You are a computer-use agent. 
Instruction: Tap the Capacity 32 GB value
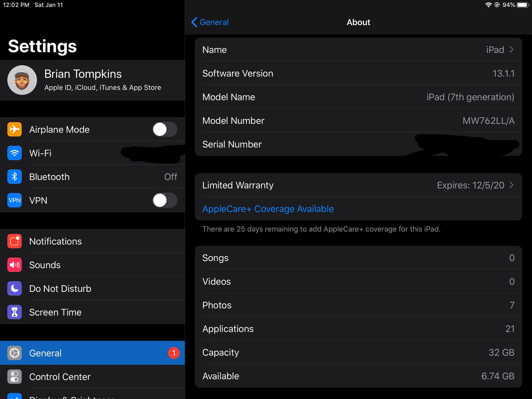[x=501, y=352]
